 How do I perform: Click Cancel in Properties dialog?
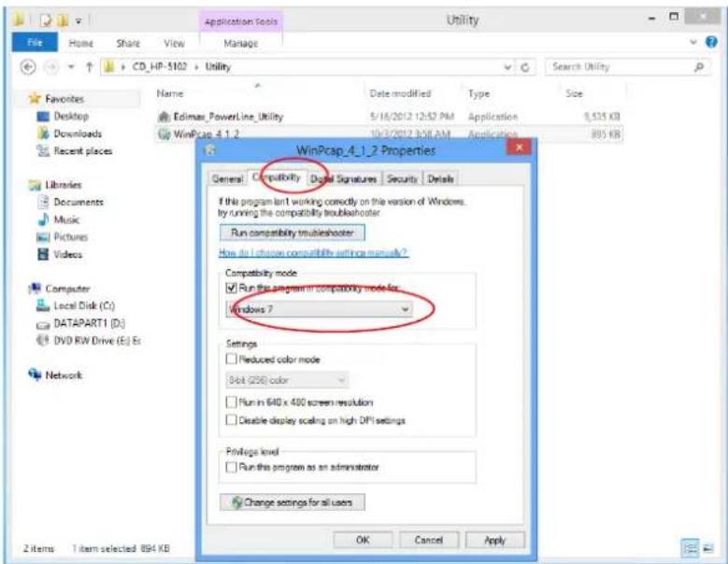(x=429, y=540)
